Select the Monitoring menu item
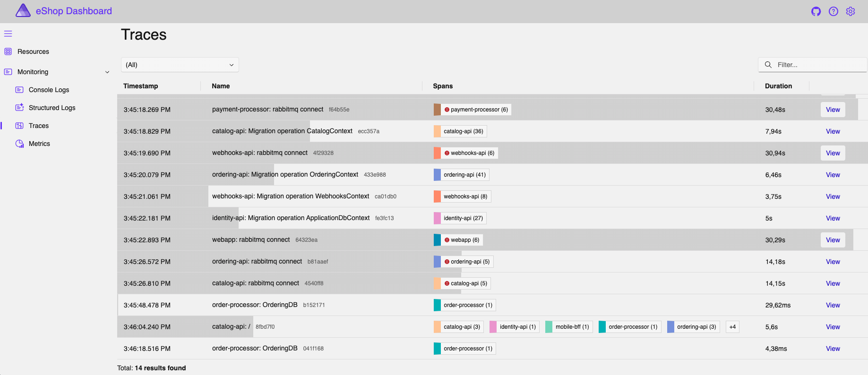 click(x=33, y=72)
